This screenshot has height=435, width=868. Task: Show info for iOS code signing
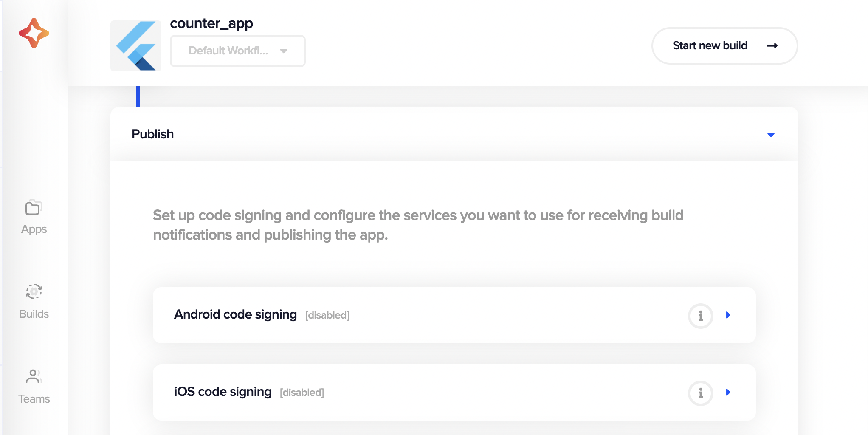[x=700, y=393]
